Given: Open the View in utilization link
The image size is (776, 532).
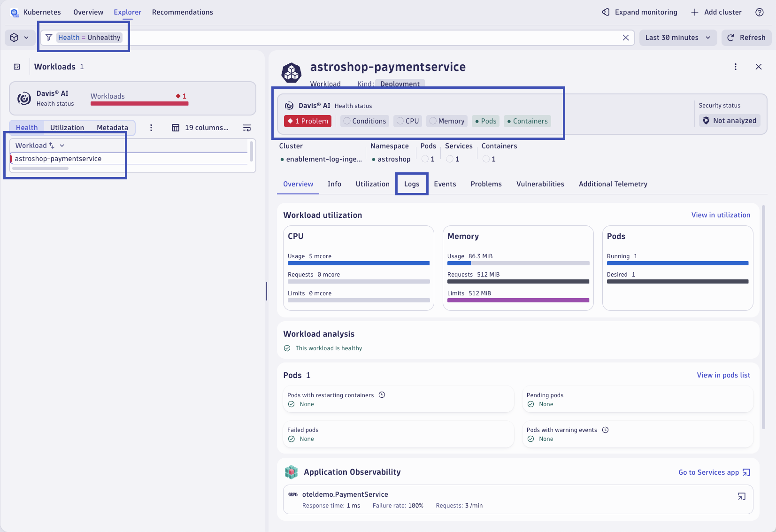Looking at the screenshot, I should 721,215.
